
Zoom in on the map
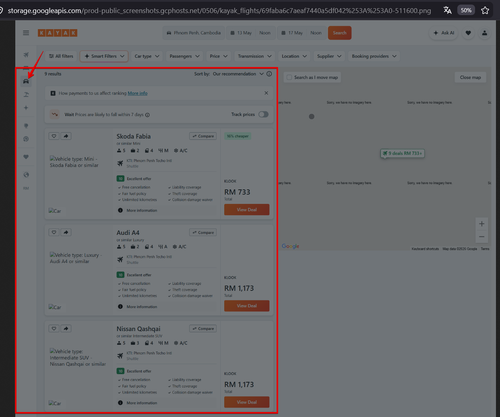click(481, 224)
